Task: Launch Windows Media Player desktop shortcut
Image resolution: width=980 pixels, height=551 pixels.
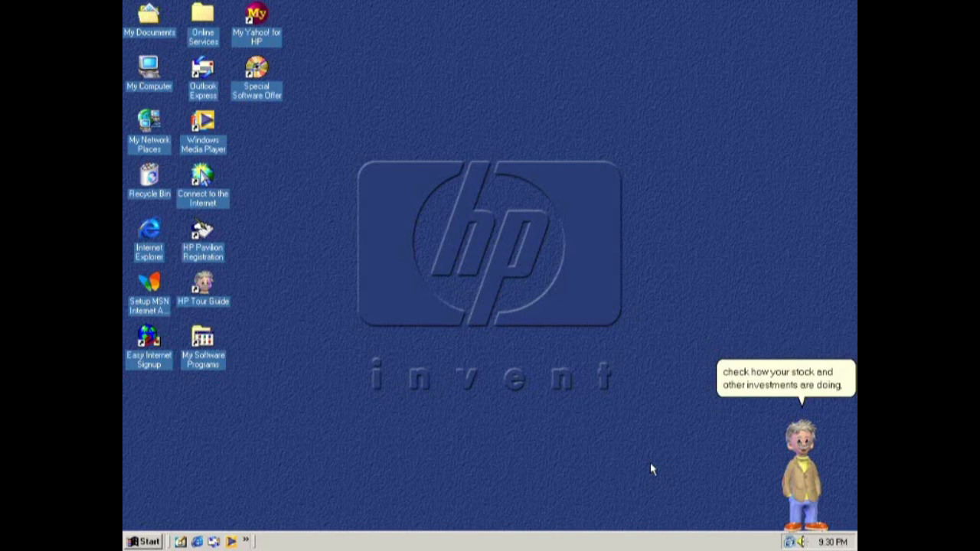Action: [x=203, y=132]
